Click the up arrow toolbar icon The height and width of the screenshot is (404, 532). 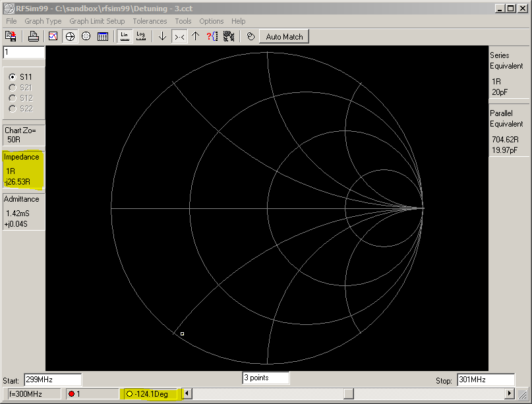(195, 36)
